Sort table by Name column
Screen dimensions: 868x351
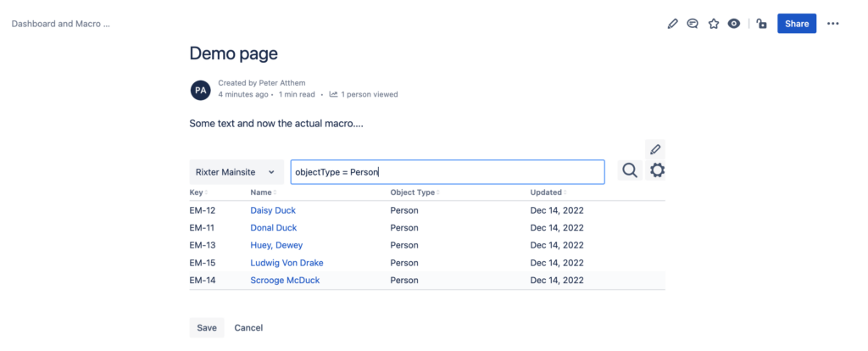click(x=263, y=192)
